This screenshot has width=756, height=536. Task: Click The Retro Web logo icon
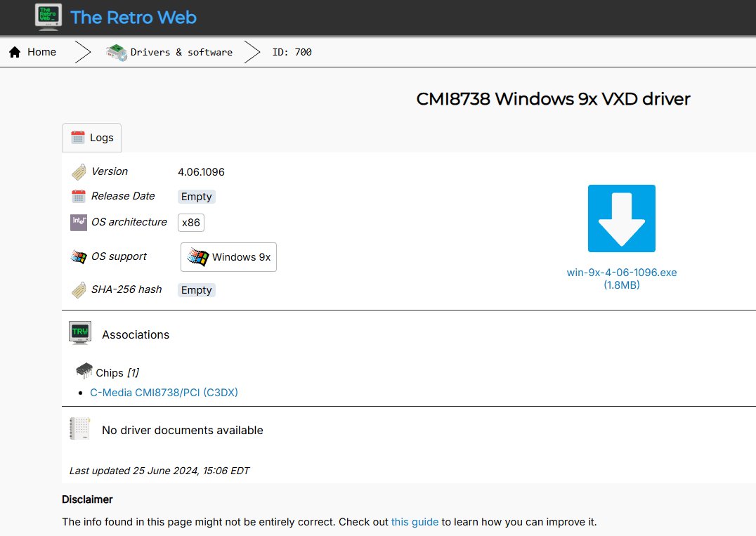(x=48, y=17)
